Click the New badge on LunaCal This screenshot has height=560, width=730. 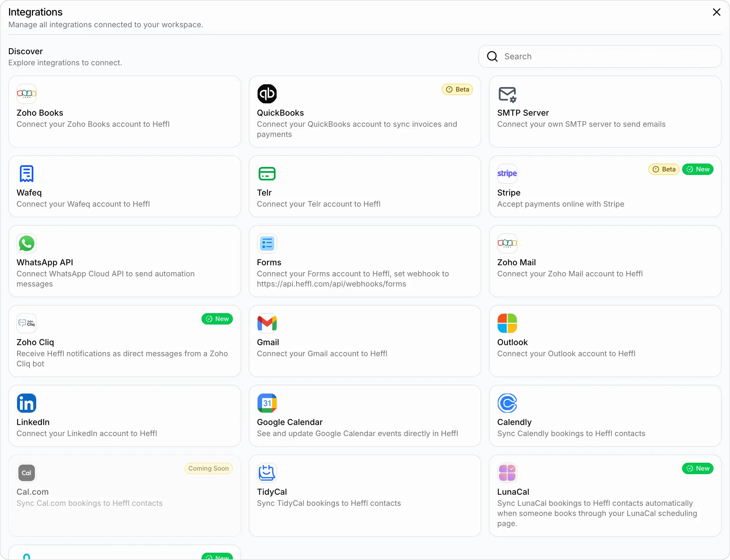click(x=698, y=468)
